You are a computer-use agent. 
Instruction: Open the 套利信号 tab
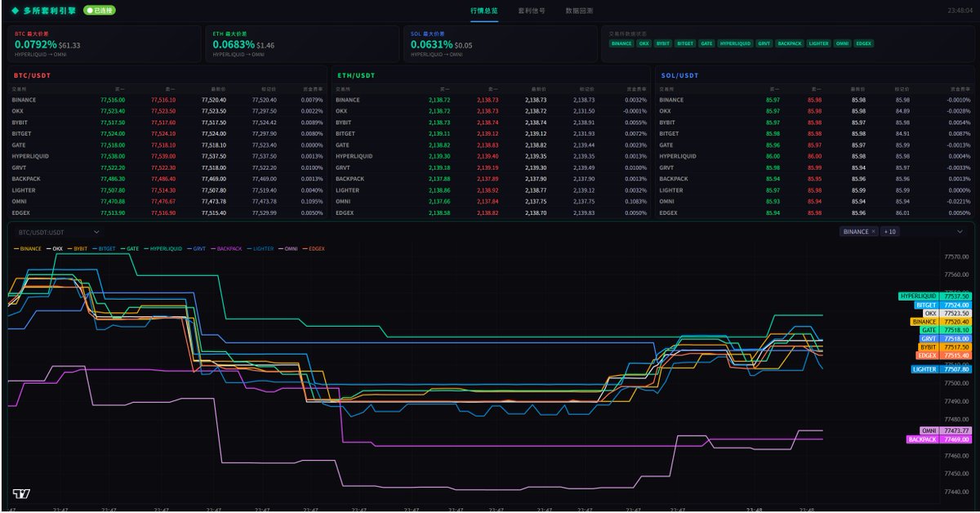(532, 11)
